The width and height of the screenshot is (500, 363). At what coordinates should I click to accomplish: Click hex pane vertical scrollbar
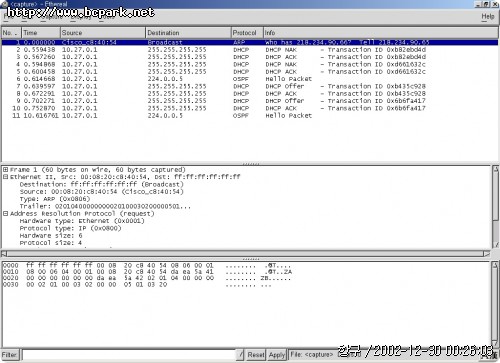495,304
